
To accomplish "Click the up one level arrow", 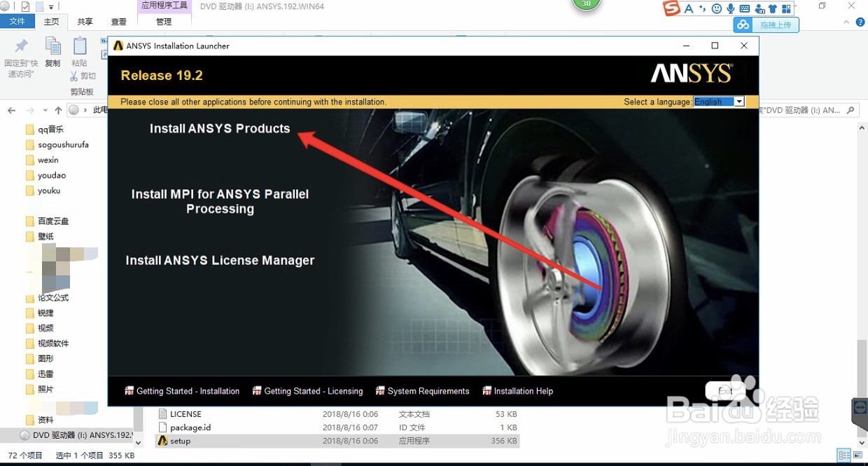I will [x=58, y=110].
